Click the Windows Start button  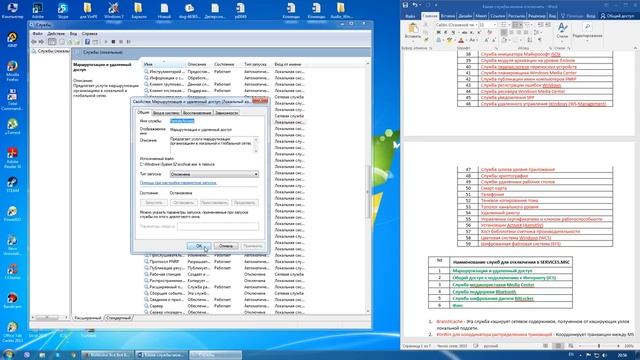8,354
